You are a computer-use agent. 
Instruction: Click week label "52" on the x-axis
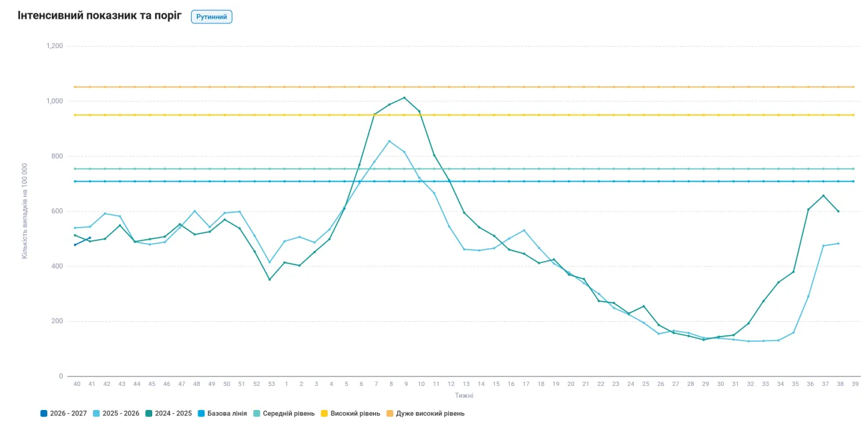[x=256, y=384]
